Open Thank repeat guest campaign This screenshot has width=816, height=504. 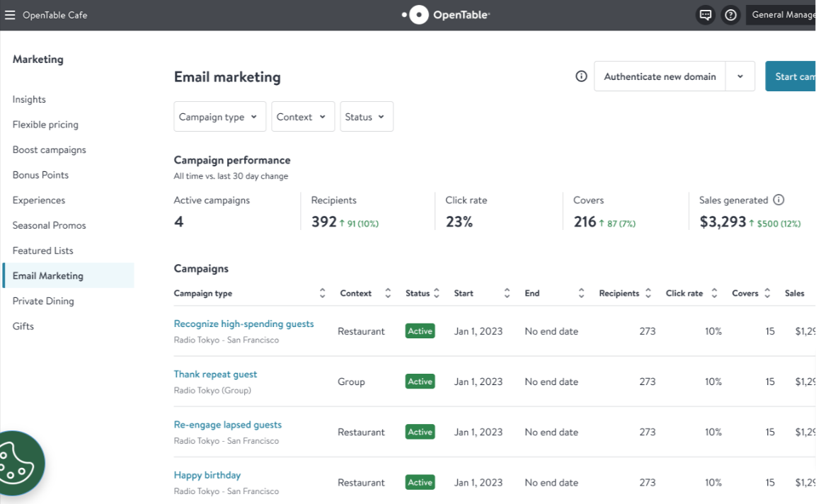pos(215,374)
